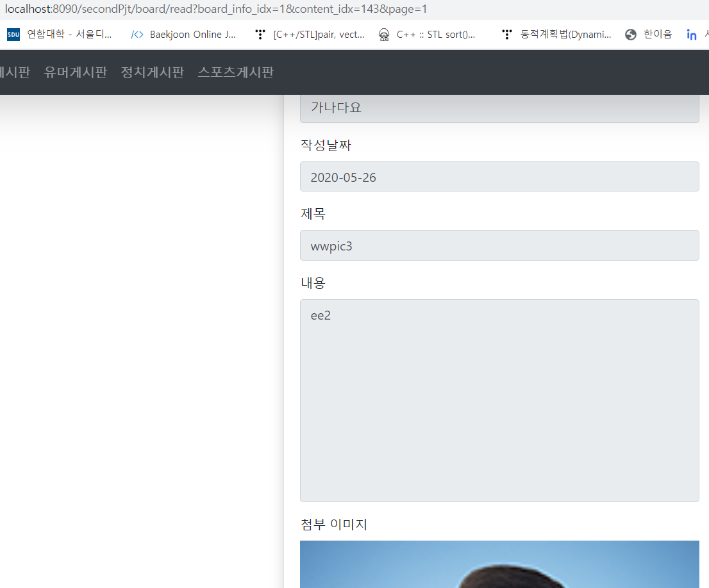Click the C++ STL sort bookmark favicon
The image size is (709, 588).
(384, 35)
